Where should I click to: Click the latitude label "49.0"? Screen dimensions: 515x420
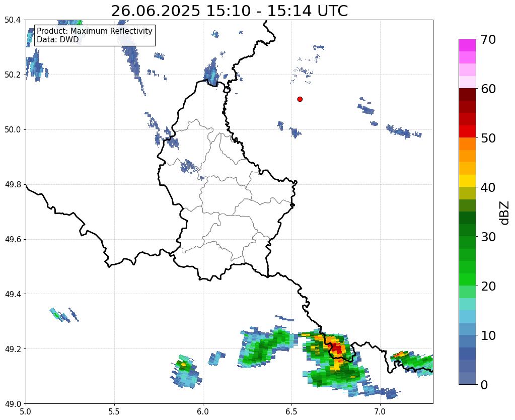click(13, 403)
